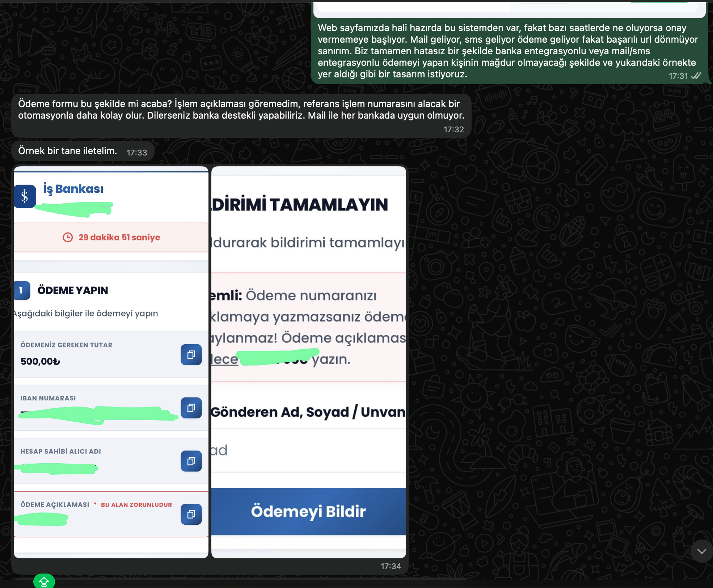Click the 'BU ALAN ZORUNLUDUR' warning text

[x=136, y=505]
